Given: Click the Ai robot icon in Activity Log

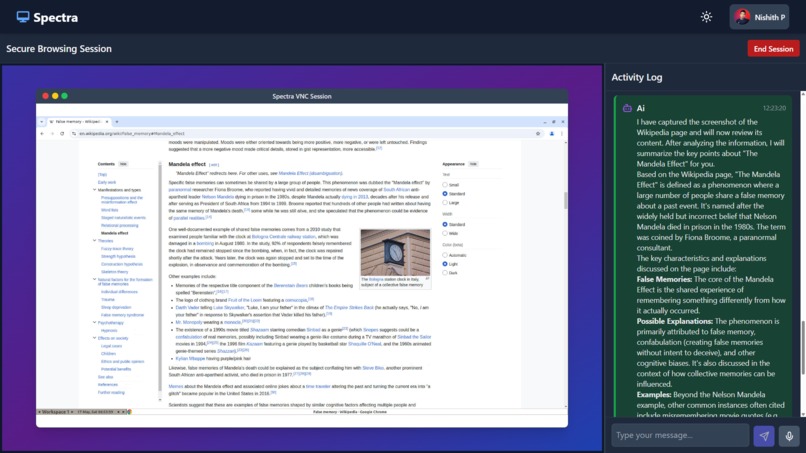Looking at the screenshot, I should pos(627,108).
